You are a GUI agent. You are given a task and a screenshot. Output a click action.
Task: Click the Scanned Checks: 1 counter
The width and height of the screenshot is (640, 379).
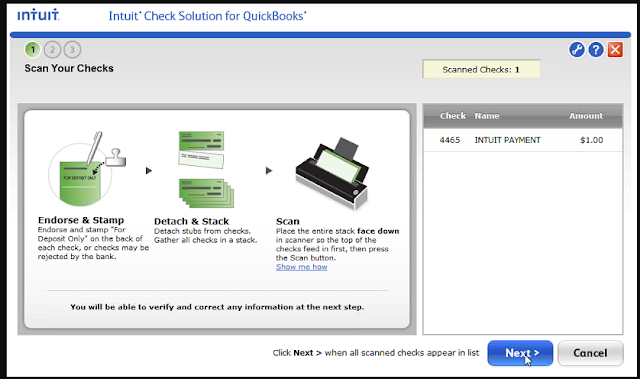pyautogui.click(x=481, y=69)
